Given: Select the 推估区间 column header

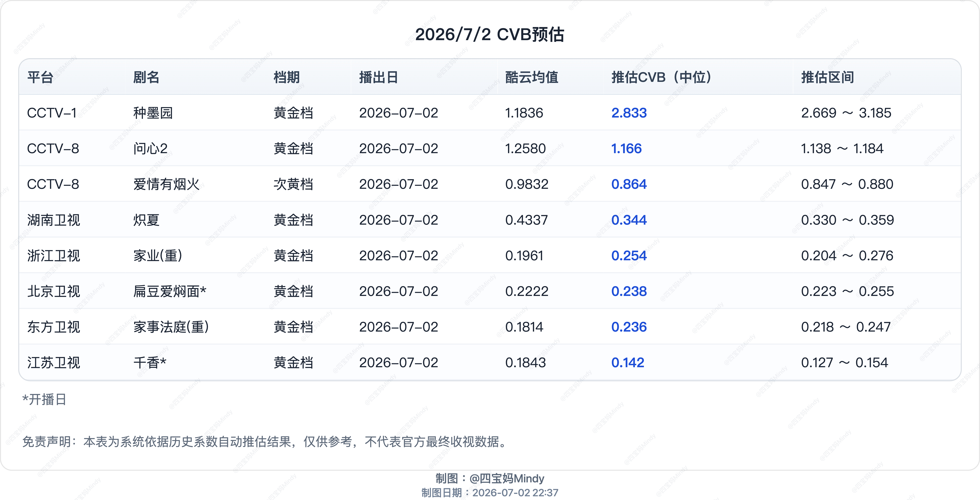Looking at the screenshot, I should click(828, 77).
